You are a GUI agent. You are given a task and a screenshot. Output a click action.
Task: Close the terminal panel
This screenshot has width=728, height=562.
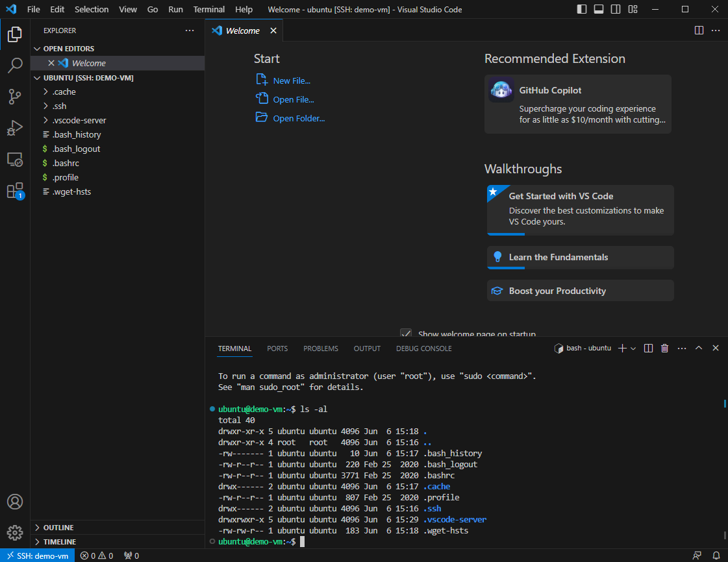716,348
